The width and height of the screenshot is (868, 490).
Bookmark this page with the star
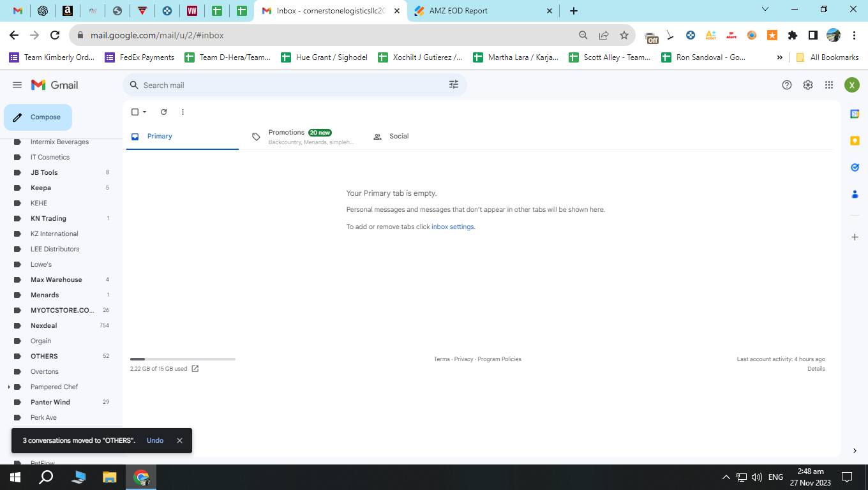click(624, 35)
